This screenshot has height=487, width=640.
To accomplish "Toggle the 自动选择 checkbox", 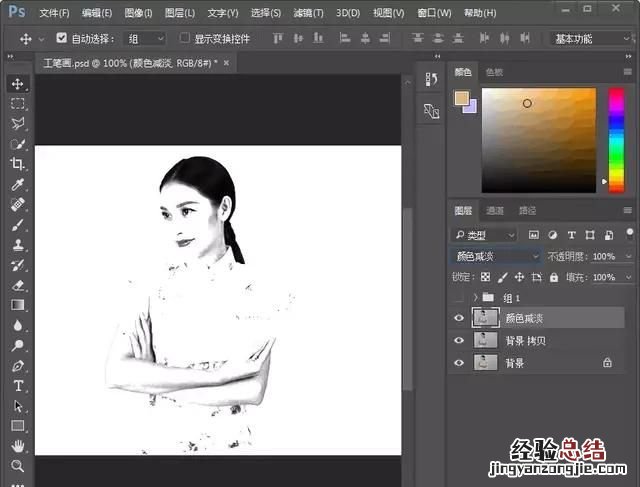I will point(62,38).
